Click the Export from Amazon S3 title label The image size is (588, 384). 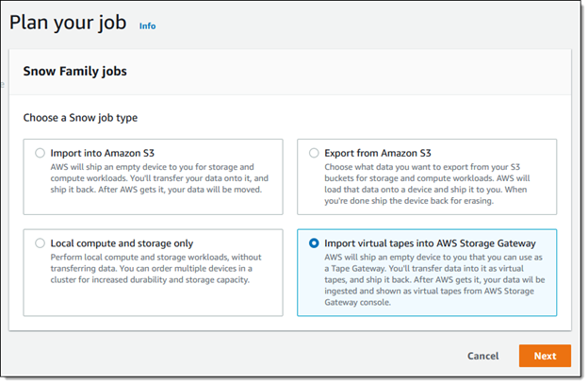378,153
